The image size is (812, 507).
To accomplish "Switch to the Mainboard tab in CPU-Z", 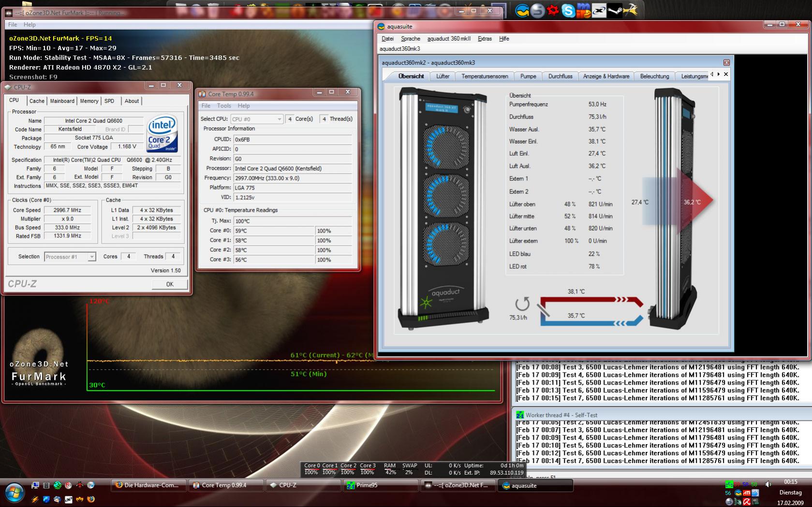I will click(x=62, y=101).
